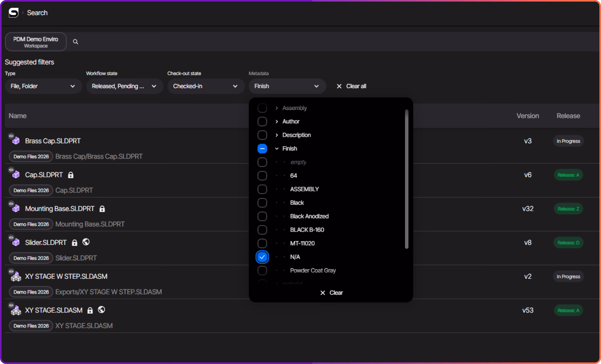The image size is (601, 364).
Task: Click the Brass Cap.SLDPRT part icon
Action: (16, 141)
